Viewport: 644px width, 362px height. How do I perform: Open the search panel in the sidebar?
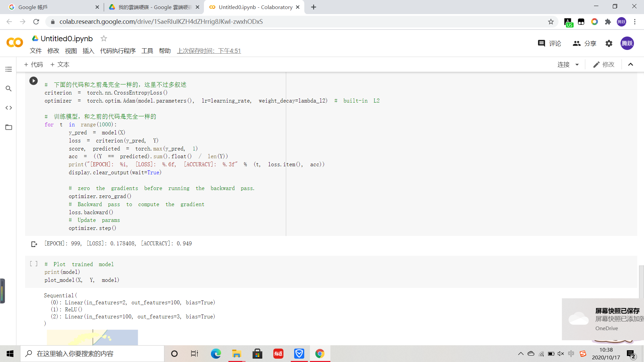[x=9, y=88]
